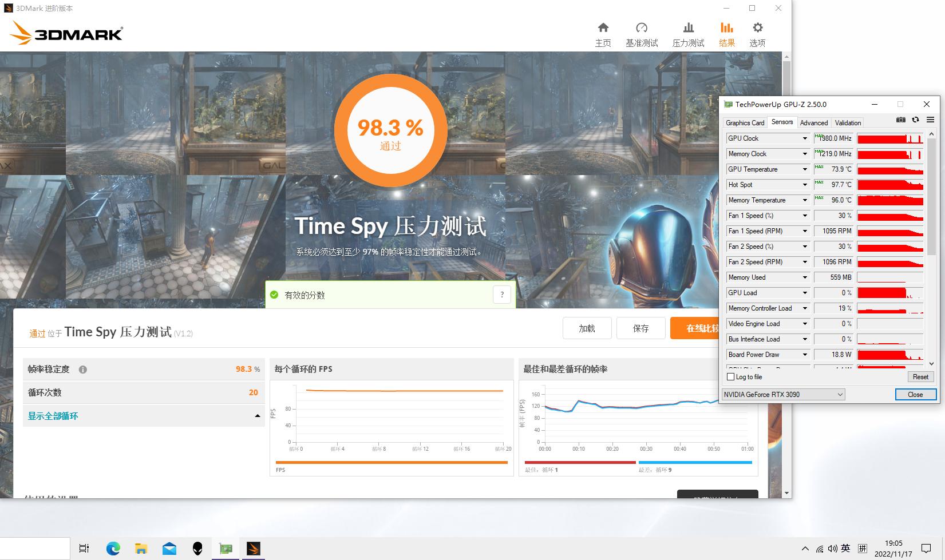Viewport: 945px width, 560px height.
Task: Open notification center icon
Action: click(x=926, y=549)
